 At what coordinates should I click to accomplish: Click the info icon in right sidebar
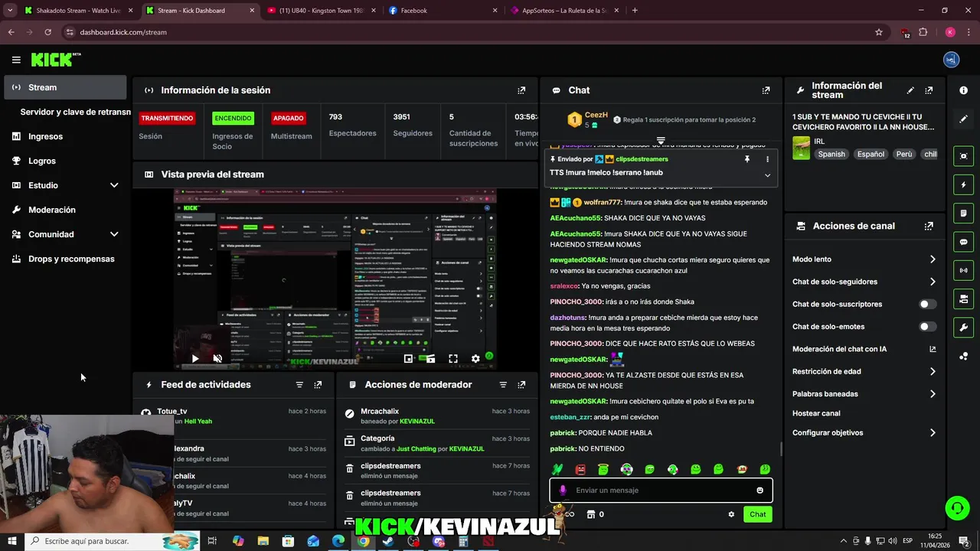tap(963, 90)
